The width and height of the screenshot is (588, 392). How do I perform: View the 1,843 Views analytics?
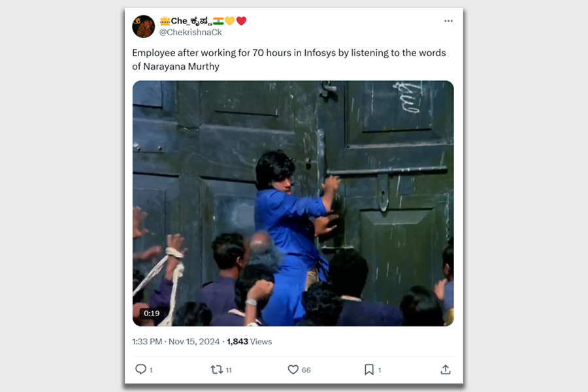[250, 342]
